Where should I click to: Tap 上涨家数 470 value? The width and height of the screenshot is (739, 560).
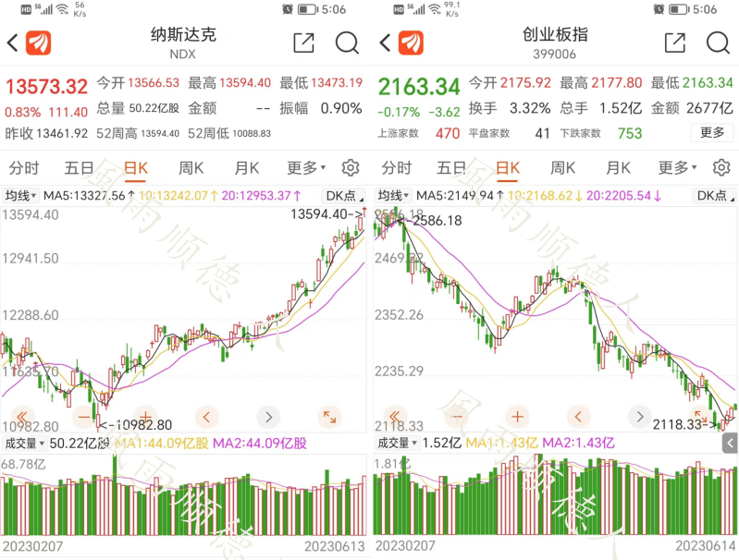pyautogui.click(x=448, y=133)
